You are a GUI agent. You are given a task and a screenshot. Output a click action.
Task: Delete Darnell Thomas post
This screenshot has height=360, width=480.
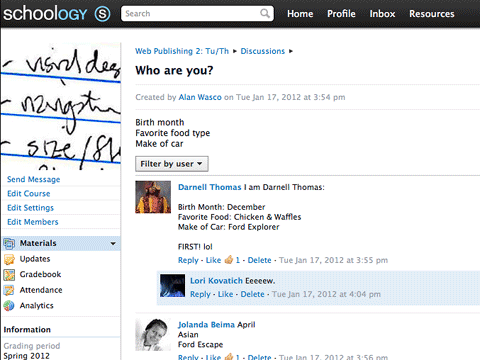coord(259,260)
